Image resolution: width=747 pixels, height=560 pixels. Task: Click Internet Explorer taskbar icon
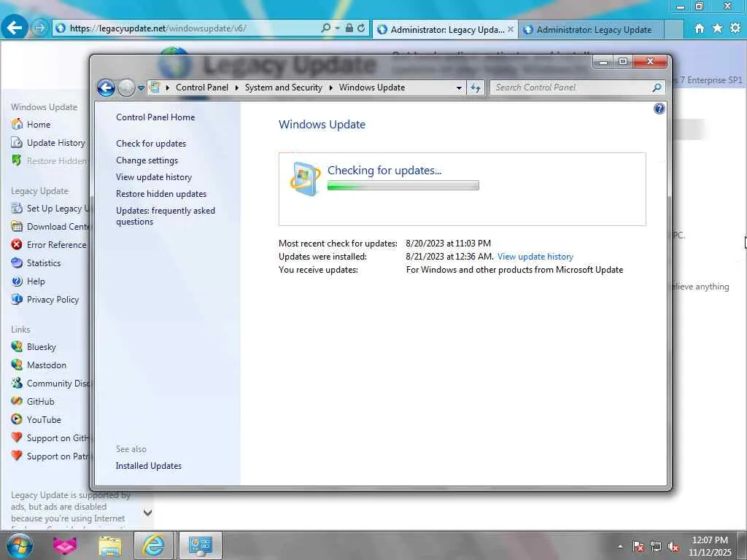pyautogui.click(x=153, y=546)
